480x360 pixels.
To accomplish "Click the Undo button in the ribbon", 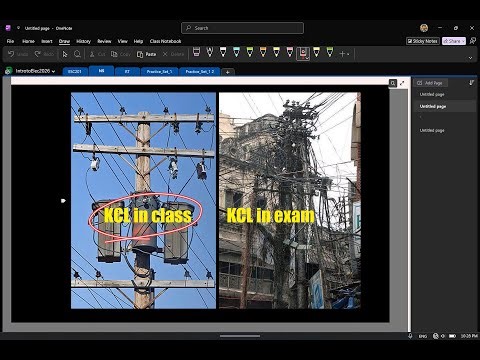I will click(x=18, y=54).
